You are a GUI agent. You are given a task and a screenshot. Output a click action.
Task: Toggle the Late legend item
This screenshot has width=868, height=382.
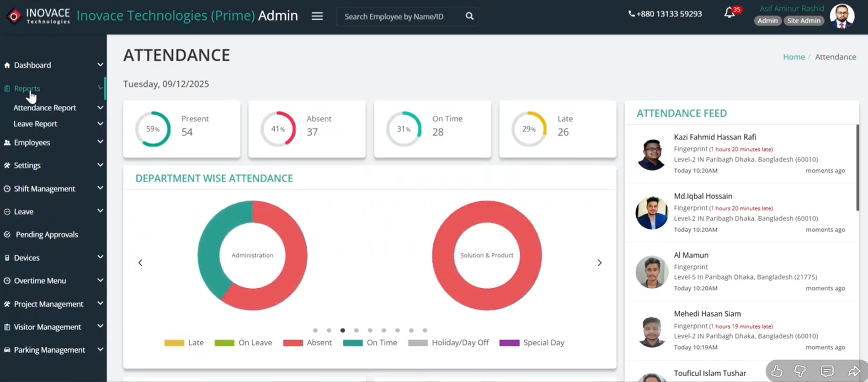[x=184, y=343]
